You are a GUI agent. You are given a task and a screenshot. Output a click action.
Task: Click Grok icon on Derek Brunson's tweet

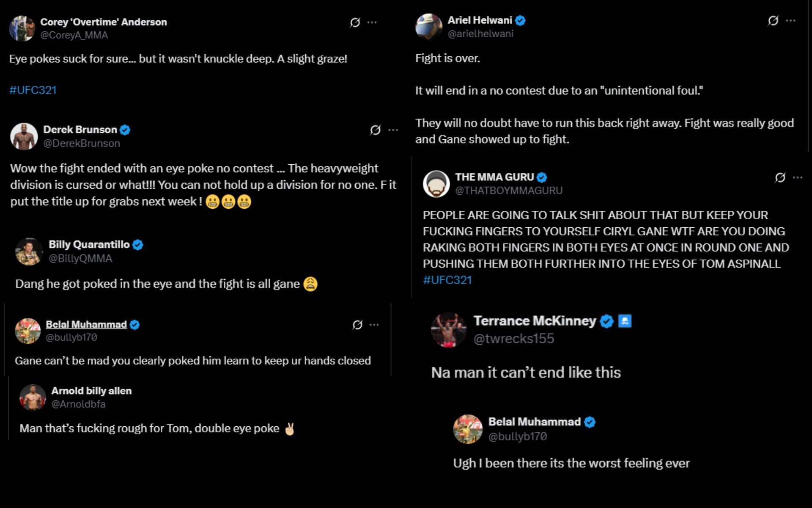375,130
